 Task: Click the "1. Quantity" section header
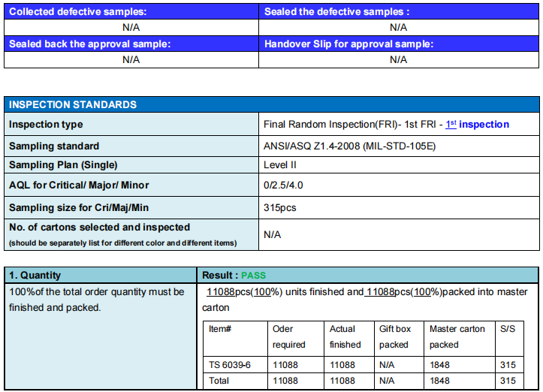[x=35, y=276]
